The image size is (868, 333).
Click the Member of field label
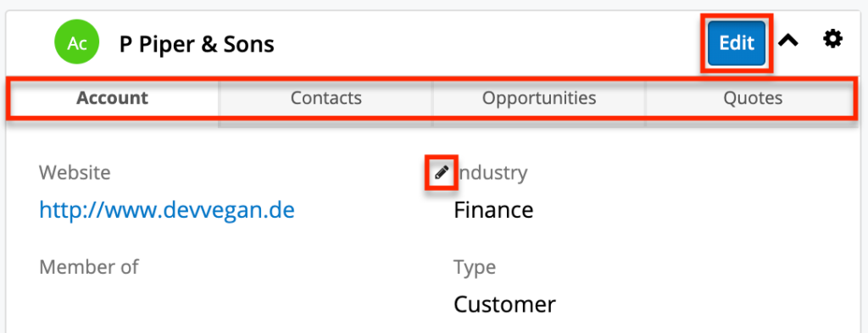[x=88, y=267]
